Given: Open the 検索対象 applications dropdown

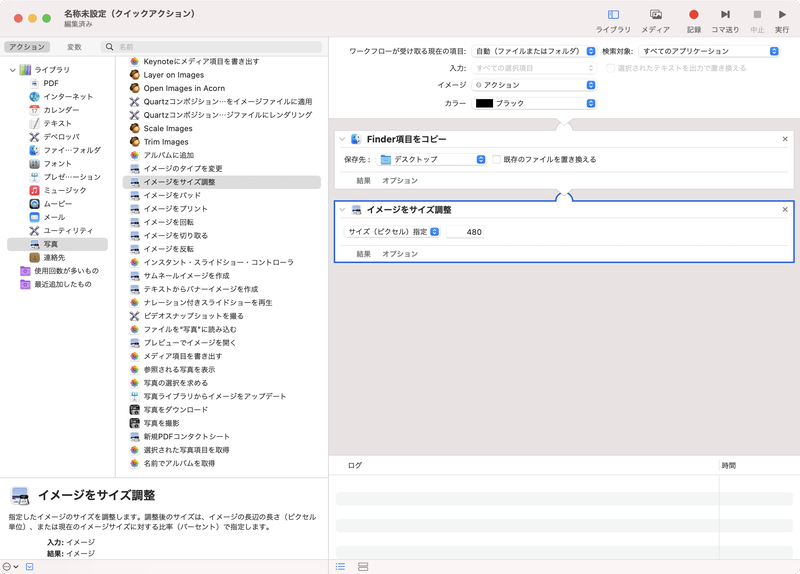Looking at the screenshot, I should coord(709,51).
